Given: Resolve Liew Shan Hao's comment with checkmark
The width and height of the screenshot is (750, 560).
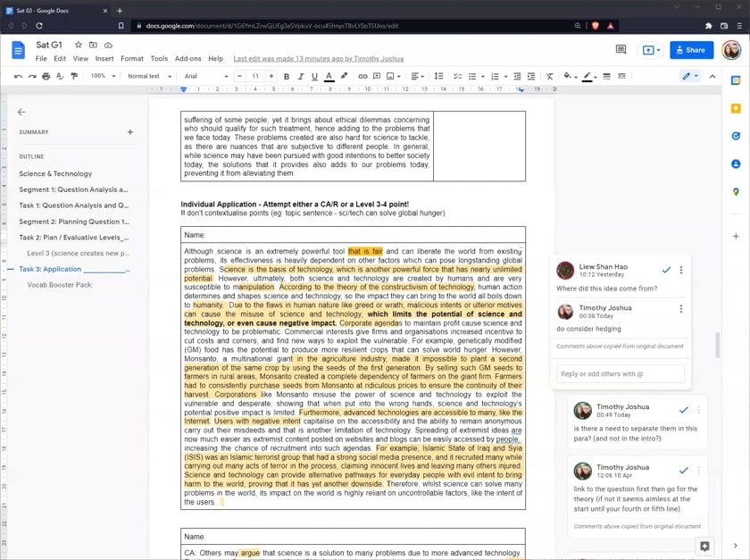Looking at the screenshot, I should tap(666, 269).
